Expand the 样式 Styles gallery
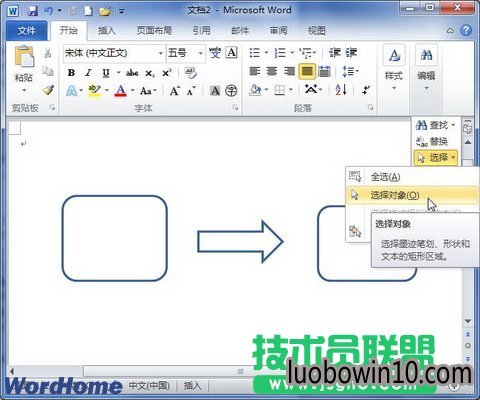Image resolution: width=480 pixels, height=400 pixels. pos(394,69)
